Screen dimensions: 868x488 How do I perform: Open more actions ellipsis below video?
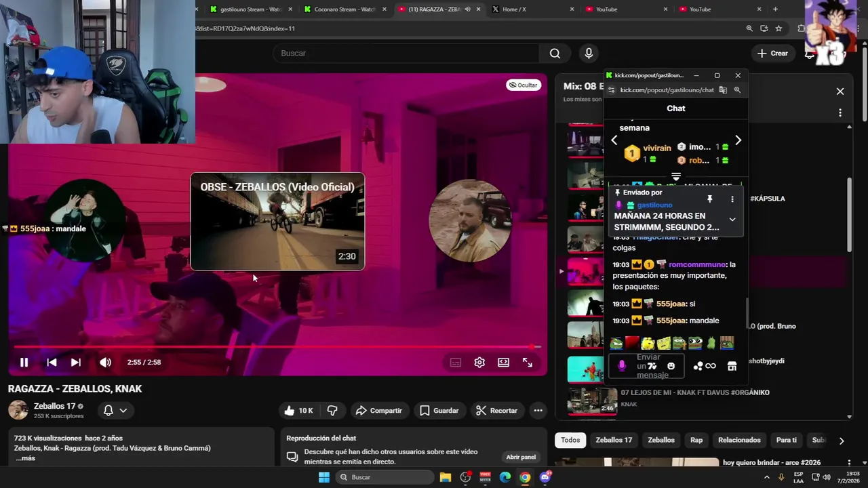(x=538, y=411)
